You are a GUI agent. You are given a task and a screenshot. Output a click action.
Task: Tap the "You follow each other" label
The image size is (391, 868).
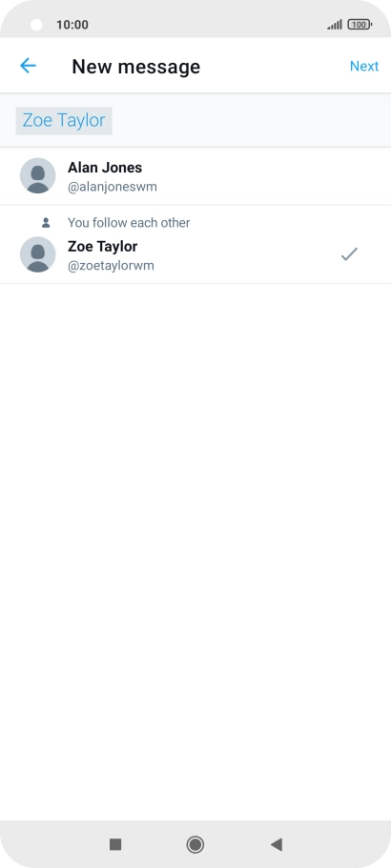129,223
